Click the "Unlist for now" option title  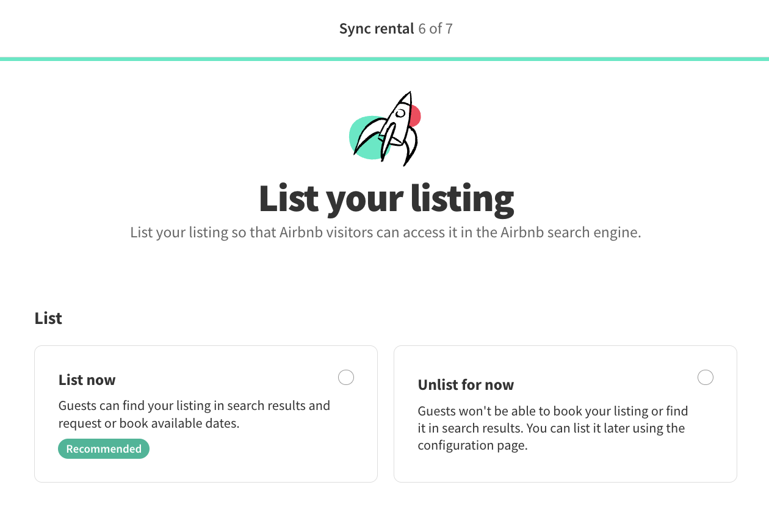(x=466, y=385)
